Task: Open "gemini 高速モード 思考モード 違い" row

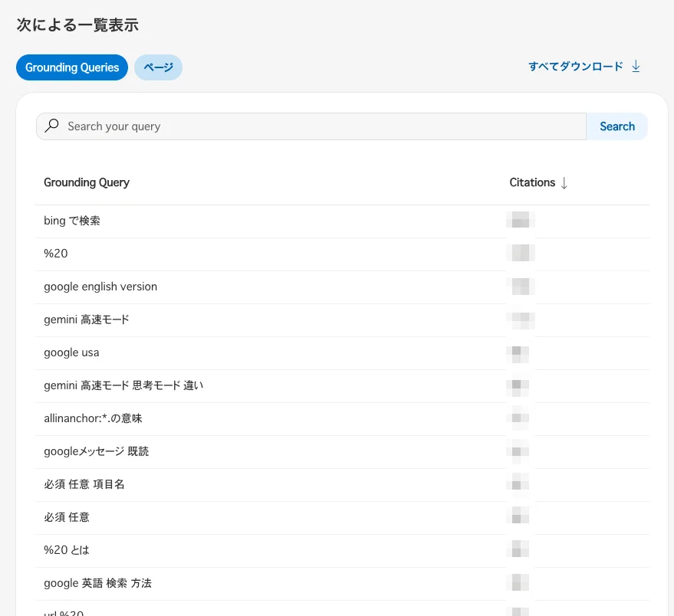Action: pyautogui.click(x=123, y=385)
